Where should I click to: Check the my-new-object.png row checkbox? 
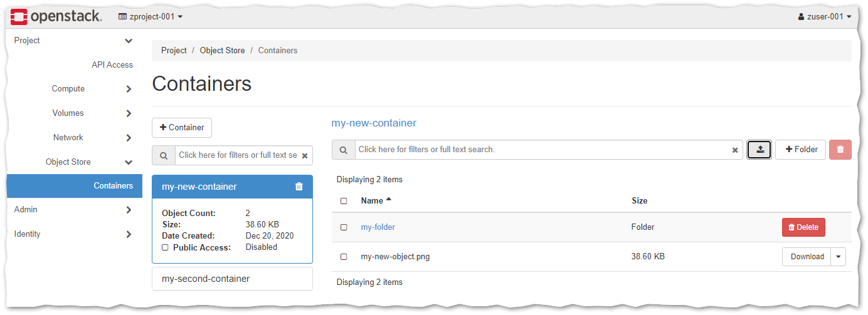click(x=344, y=257)
